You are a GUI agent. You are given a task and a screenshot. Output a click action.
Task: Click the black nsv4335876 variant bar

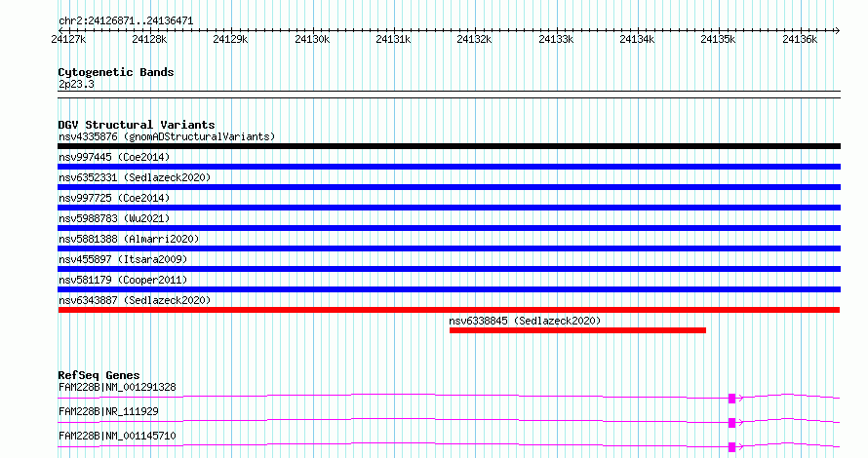(449, 146)
